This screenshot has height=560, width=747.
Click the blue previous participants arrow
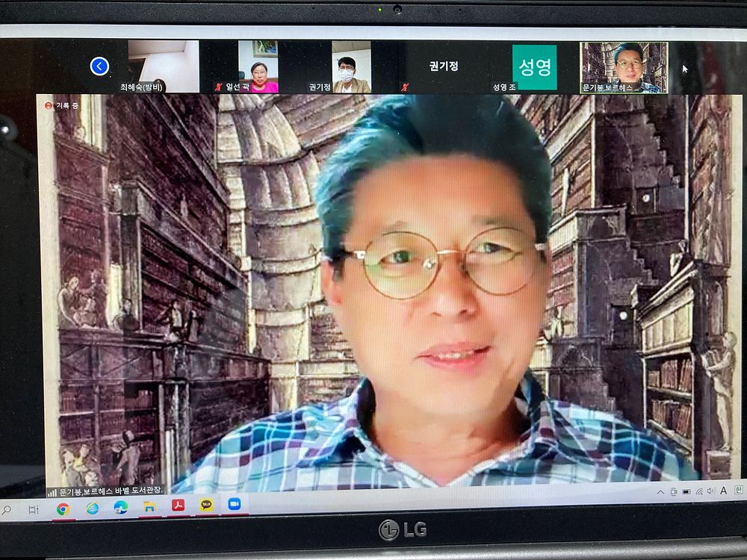pyautogui.click(x=99, y=66)
